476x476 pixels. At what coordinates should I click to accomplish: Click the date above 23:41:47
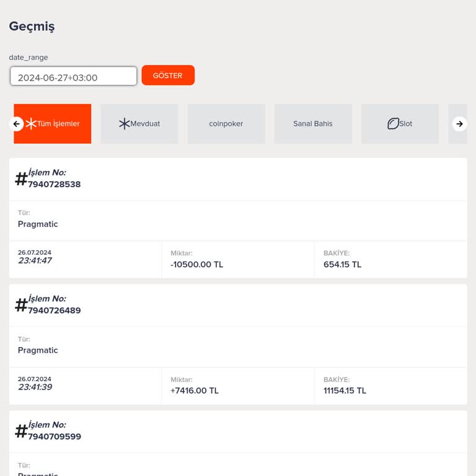pos(35,253)
